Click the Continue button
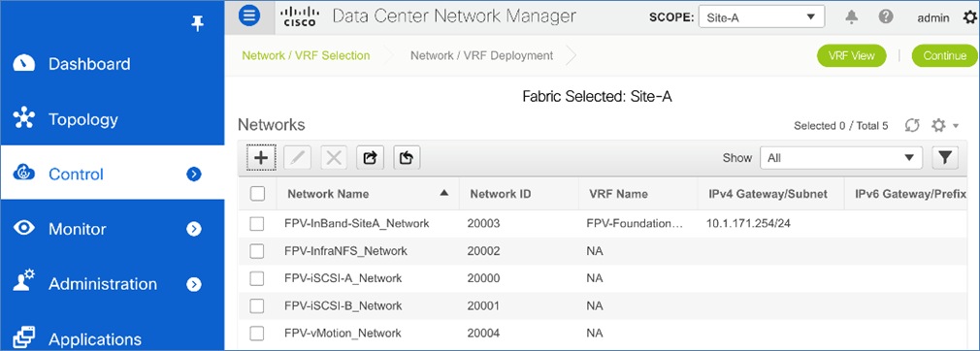The width and height of the screenshot is (980, 351). point(944,55)
